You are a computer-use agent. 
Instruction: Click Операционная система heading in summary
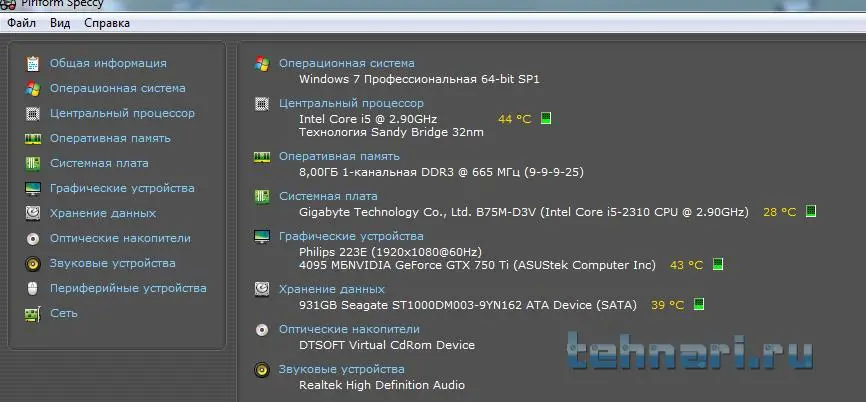point(347,64)
